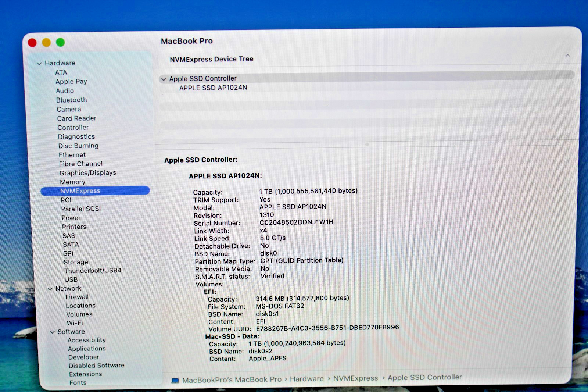Open SPI entry in sidebar
Viewport: 588px width, 392px height.
(x=68, y=253)
